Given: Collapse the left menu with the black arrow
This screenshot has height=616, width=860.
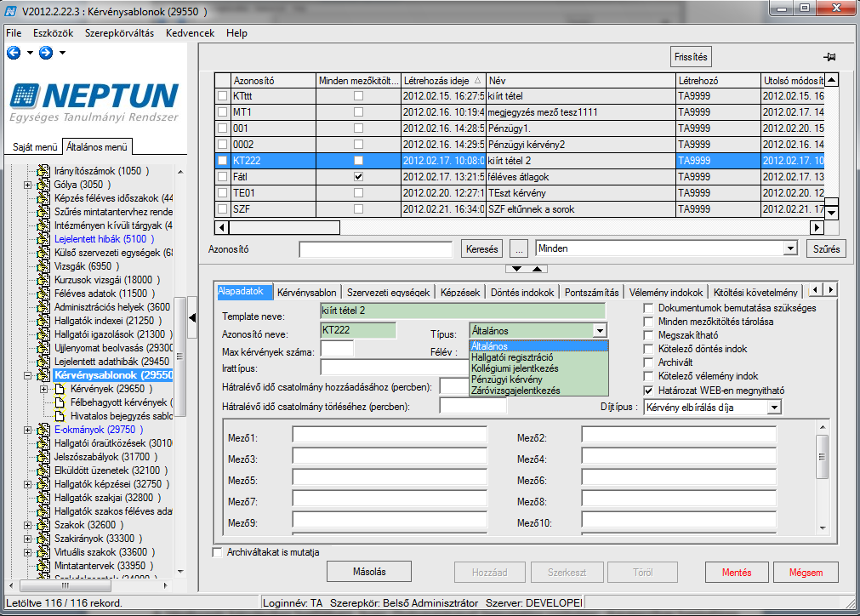Looking at the screenshot, I should pyautogui.click(x=192, y=317).
